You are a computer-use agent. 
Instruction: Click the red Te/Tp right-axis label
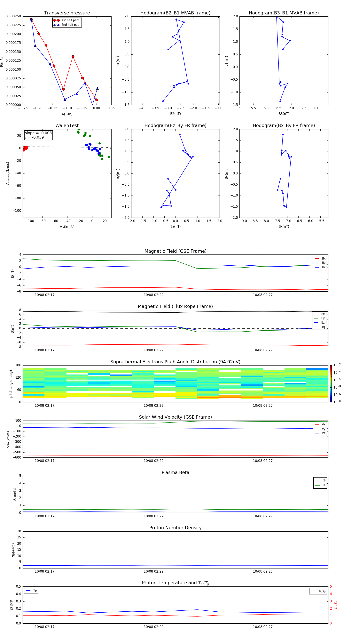(x=336, y=605)
